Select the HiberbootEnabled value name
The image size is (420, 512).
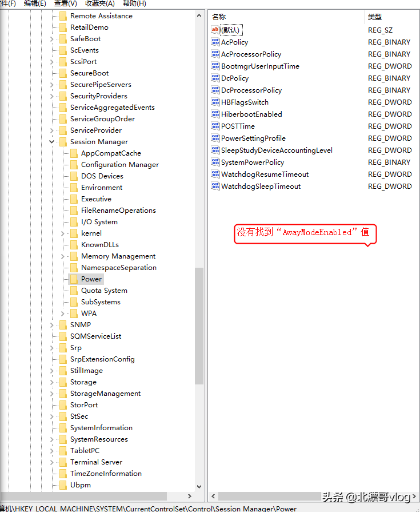pyautogui.click(x=251, y=114)
